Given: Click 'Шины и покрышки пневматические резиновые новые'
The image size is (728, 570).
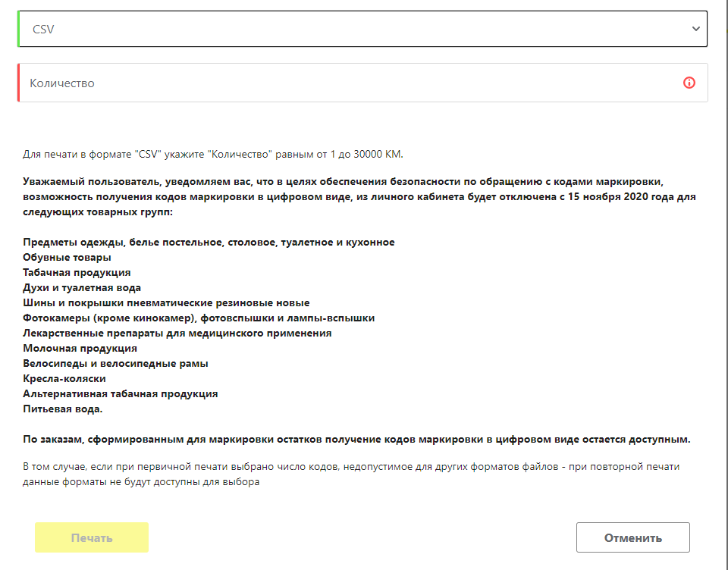Looking at the screenshot, I should (x=166, y=302).
